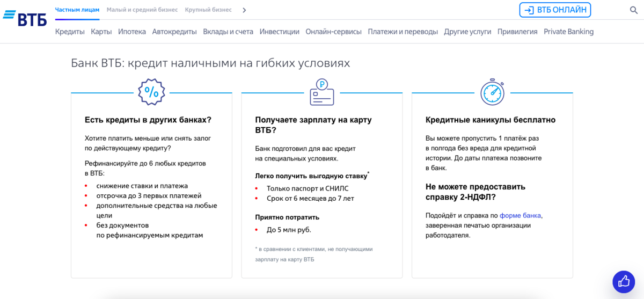
Task: Click bullet Только паспорт и СНИЛС
Action: (x=308, y=188)
